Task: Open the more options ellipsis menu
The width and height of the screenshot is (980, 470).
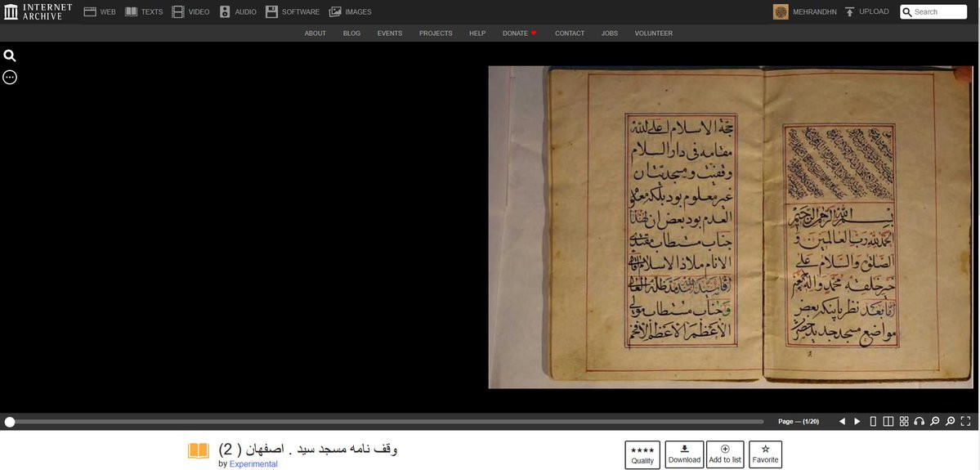Action: point(10,77)
